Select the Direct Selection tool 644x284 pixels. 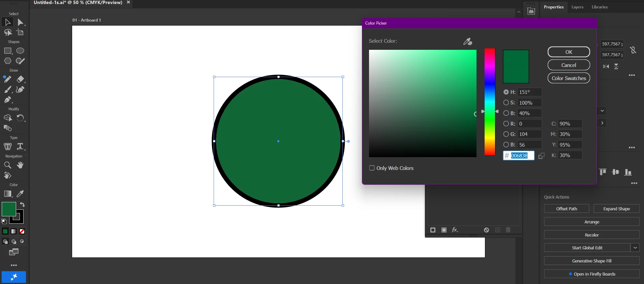[20, 22]
